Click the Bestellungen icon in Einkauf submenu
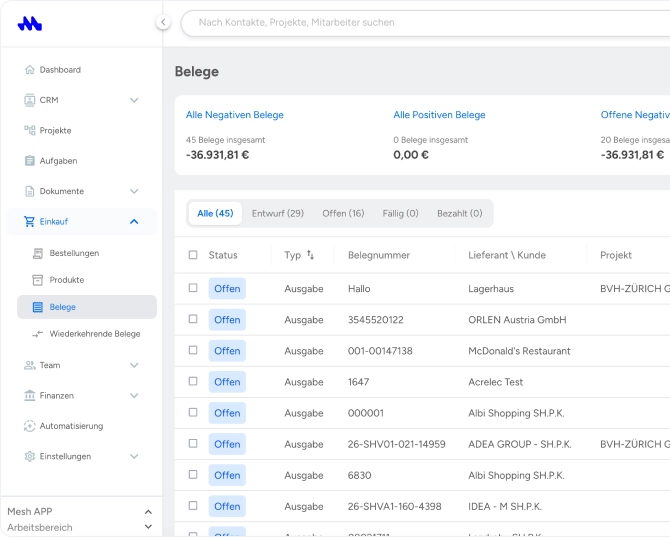This screenshot has height=539, width=670. point(38,253)
